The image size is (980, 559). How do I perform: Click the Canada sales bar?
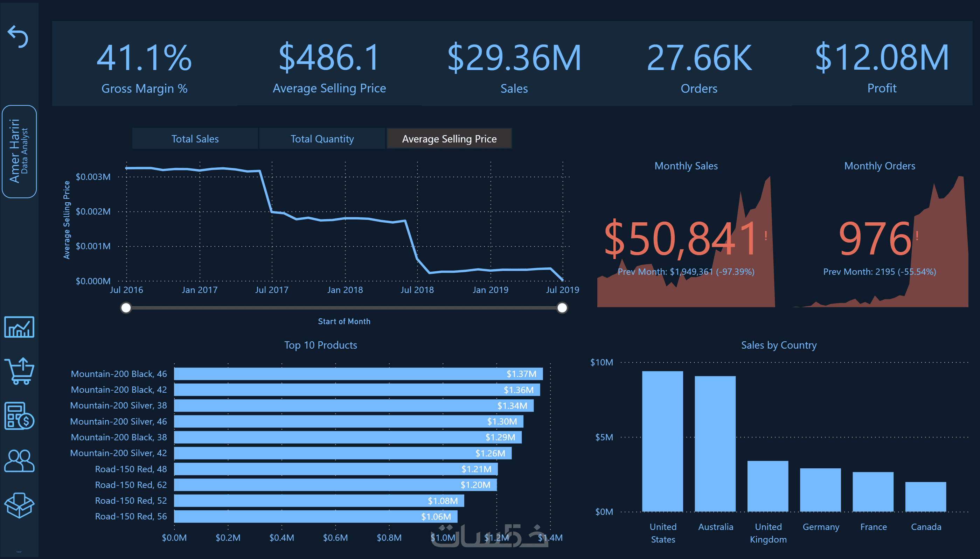(x=925, y=497)
